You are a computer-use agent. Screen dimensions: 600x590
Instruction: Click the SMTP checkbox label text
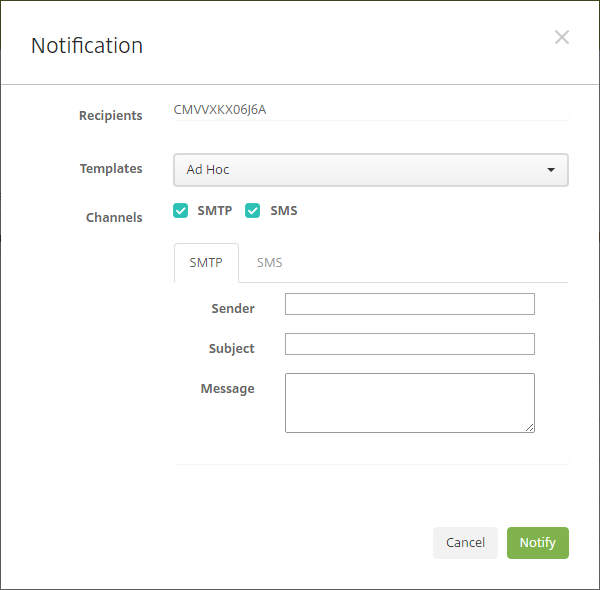tap(214, 211)
